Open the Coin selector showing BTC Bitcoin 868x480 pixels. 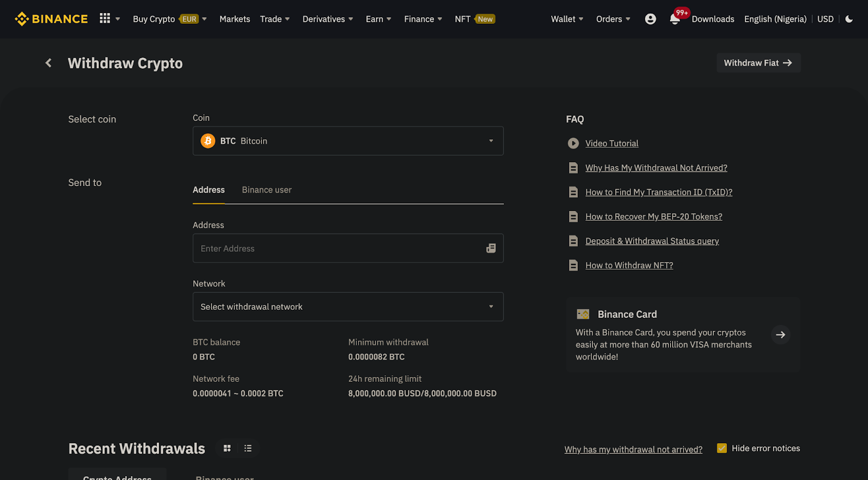tap(348, 141)
